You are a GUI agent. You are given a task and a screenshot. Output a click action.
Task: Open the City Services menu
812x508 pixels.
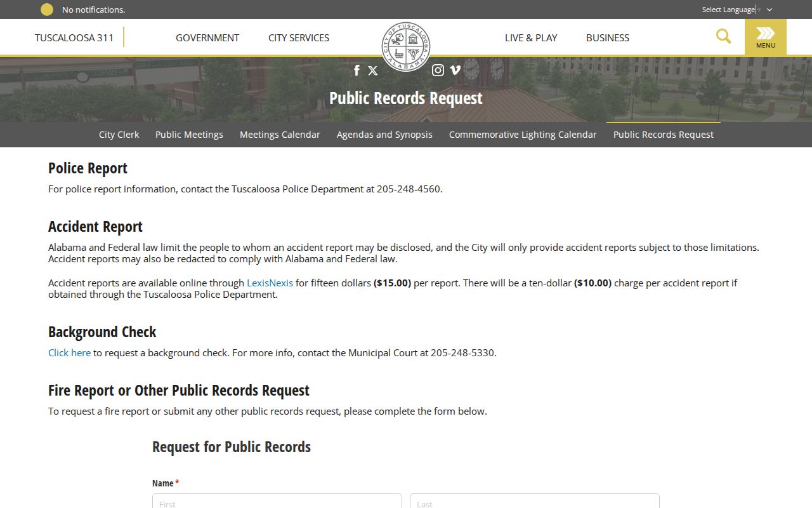pyautogui.click(x=299, y=37)
